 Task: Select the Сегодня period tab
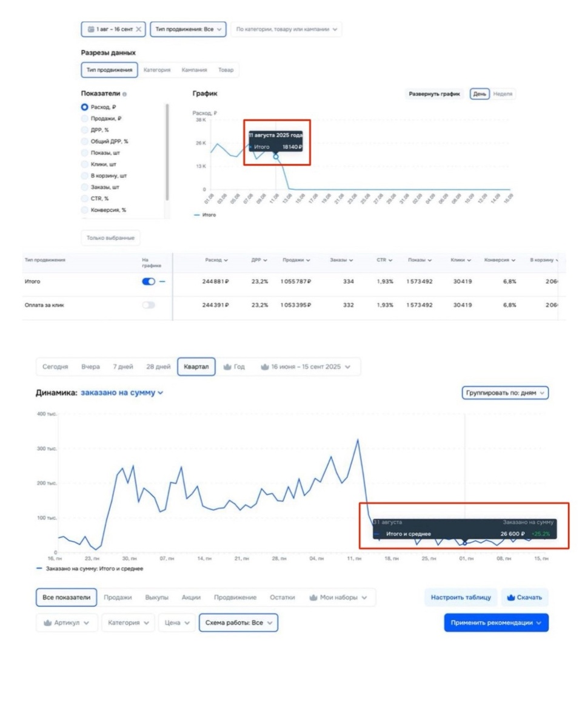pos(55,367)
